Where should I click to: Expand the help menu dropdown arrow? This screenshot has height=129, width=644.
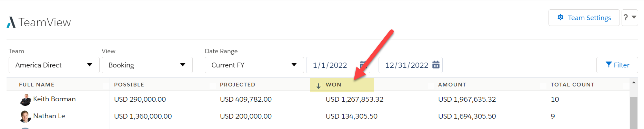(x=634, y=17)
